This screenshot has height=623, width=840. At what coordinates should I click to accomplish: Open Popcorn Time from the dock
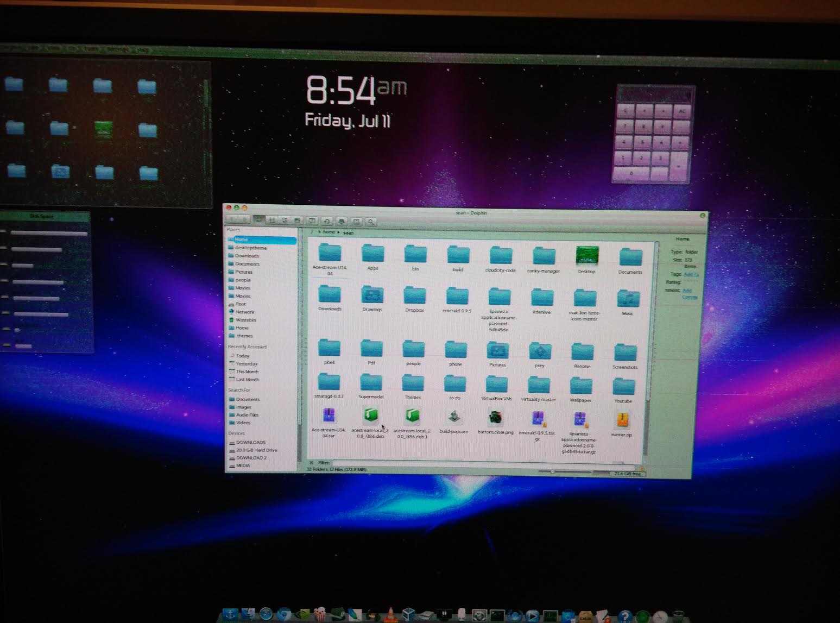(x=320, y=614)
